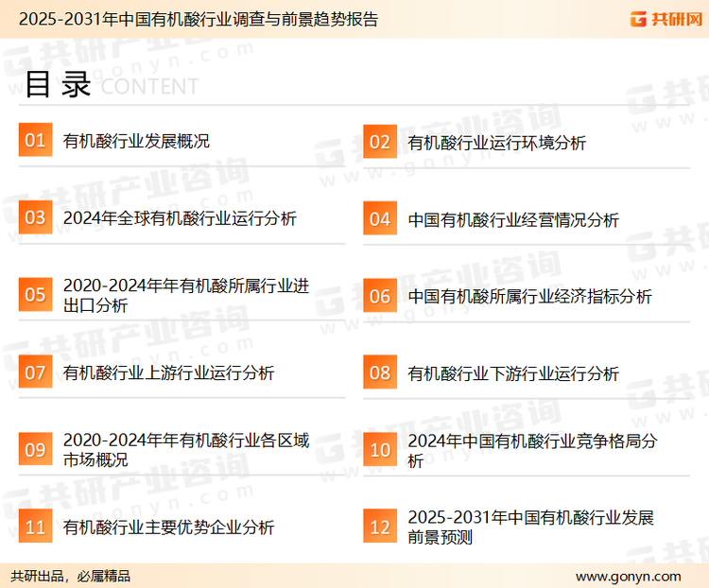Select chapter 有机酸行业发展概况
This screenshot has width=709, height=588.
(136, 141)
